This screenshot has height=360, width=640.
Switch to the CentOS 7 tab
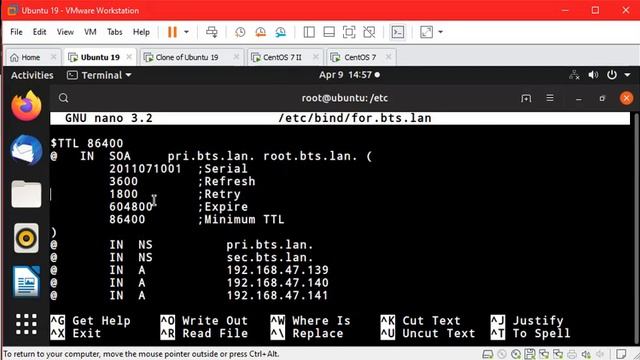point(360,58)
